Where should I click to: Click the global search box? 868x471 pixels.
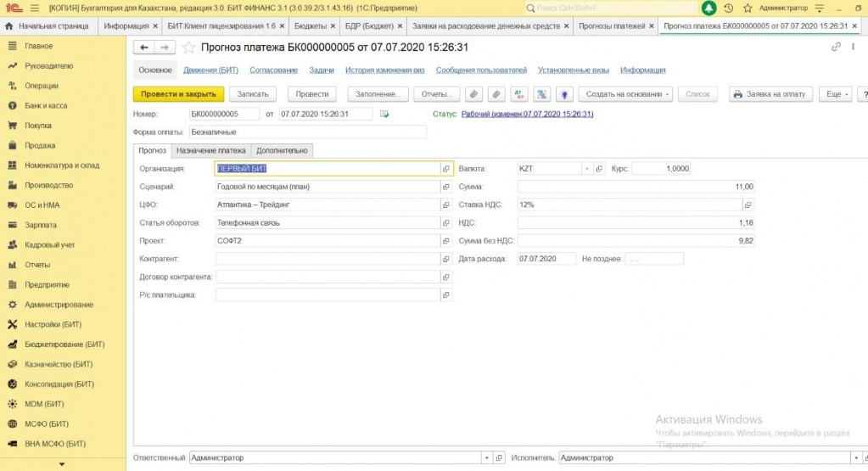tap(609, 8)
